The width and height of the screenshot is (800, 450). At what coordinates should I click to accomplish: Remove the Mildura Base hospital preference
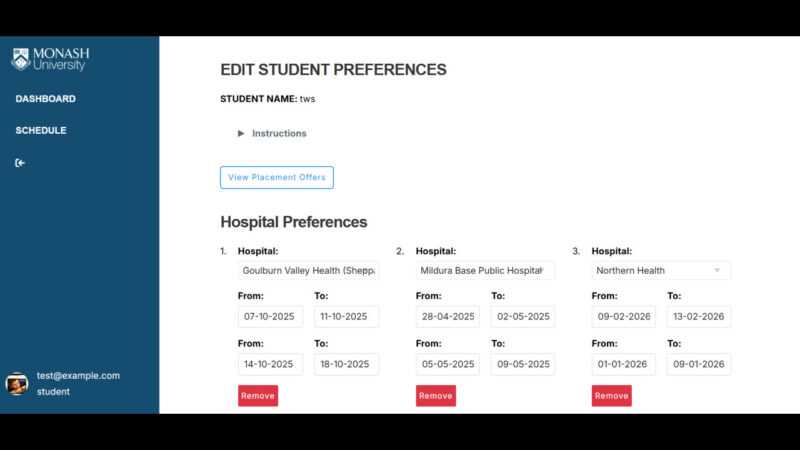[435, 396]
